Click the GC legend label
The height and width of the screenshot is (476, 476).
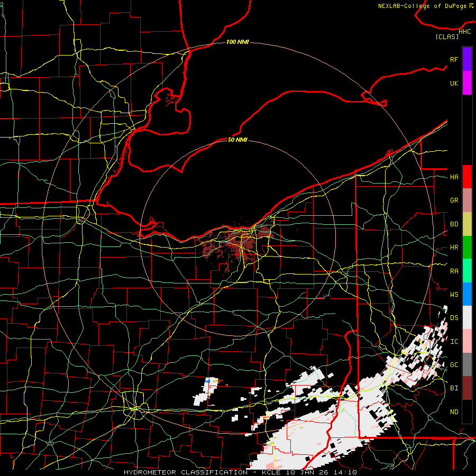(x=454, y=365)
